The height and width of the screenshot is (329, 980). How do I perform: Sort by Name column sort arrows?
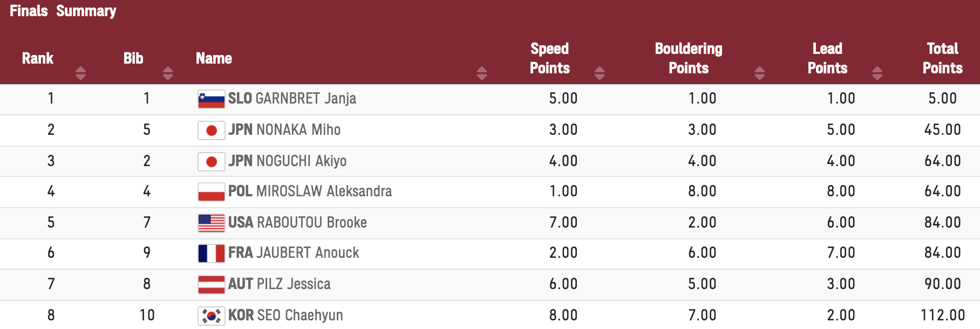482,73
